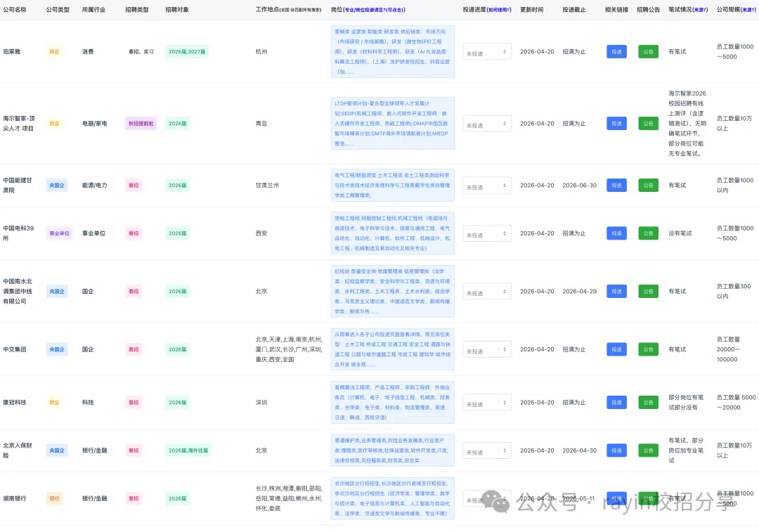Apply via 投递 button in 海尔智家 row

tap(616, 124)
